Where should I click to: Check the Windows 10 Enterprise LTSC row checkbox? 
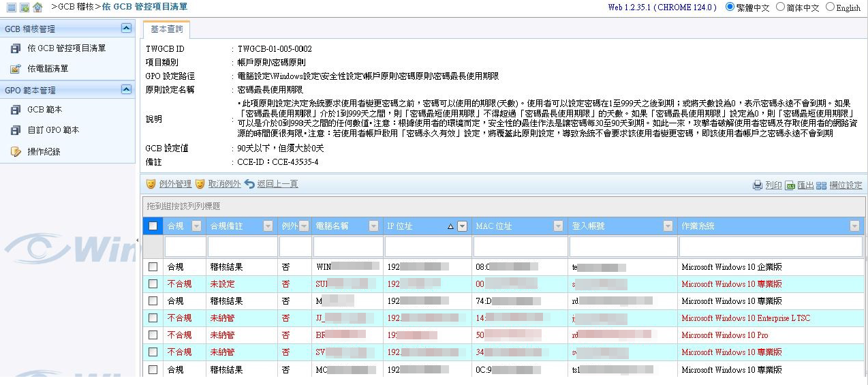153,318
